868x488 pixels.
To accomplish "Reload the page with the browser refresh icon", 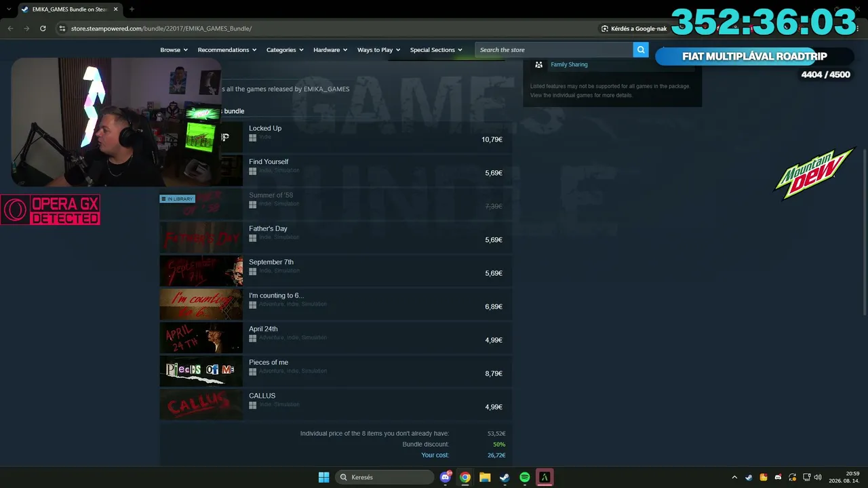I will point(43,28).
